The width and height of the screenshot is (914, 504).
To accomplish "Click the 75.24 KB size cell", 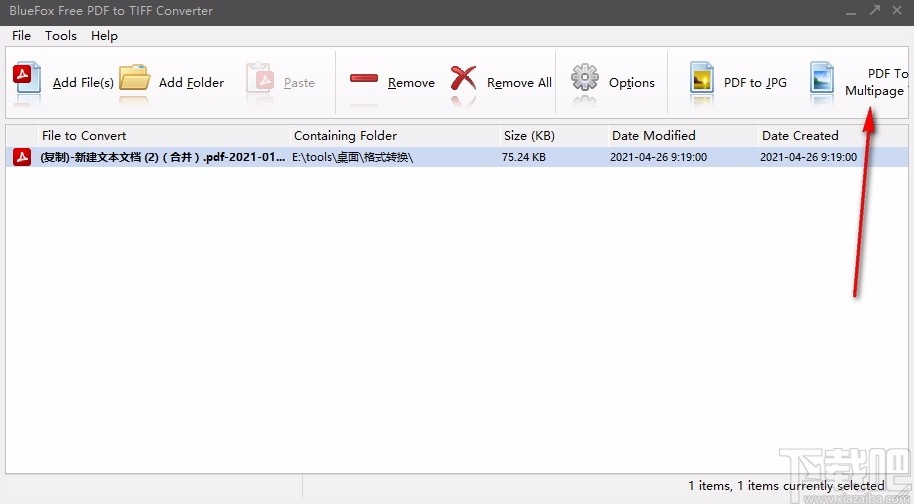I will pos(523,157).
